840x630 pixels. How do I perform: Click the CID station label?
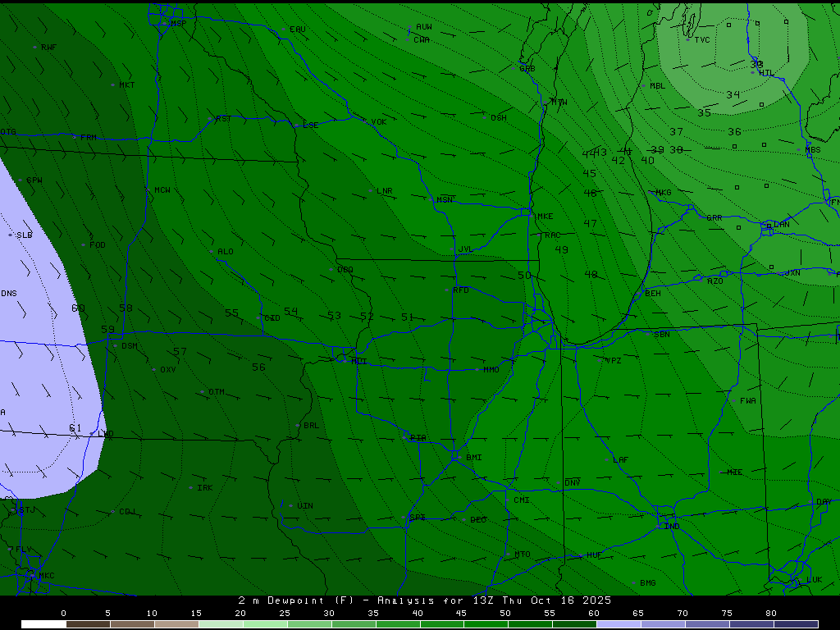point(272,317)
